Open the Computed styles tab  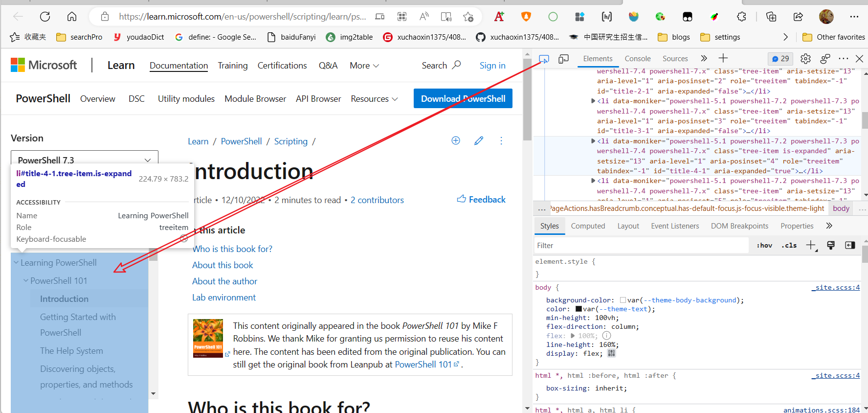(588, 226)
